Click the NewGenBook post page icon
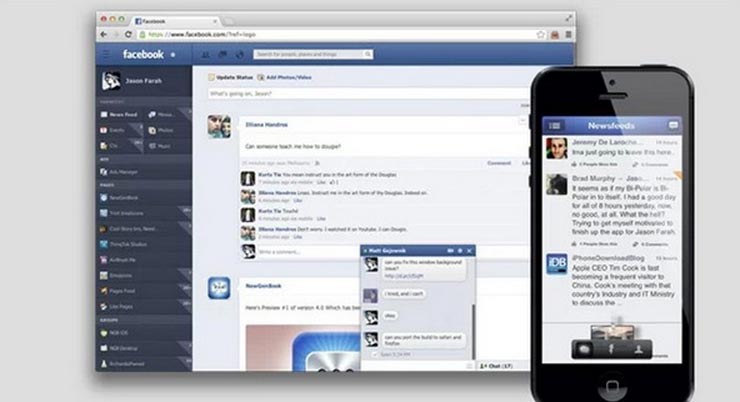This screenshot has height=402, width=740. coord(219,288)
